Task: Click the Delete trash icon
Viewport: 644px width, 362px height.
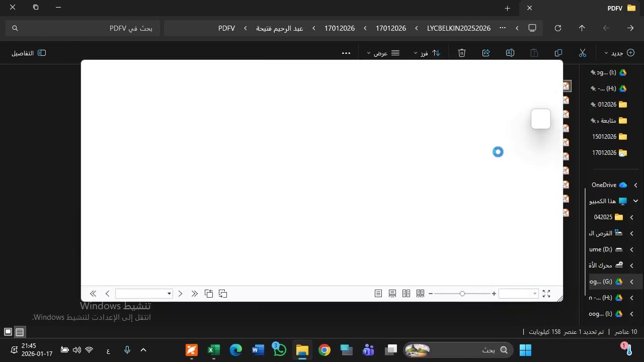Action: tap(462, 53)
